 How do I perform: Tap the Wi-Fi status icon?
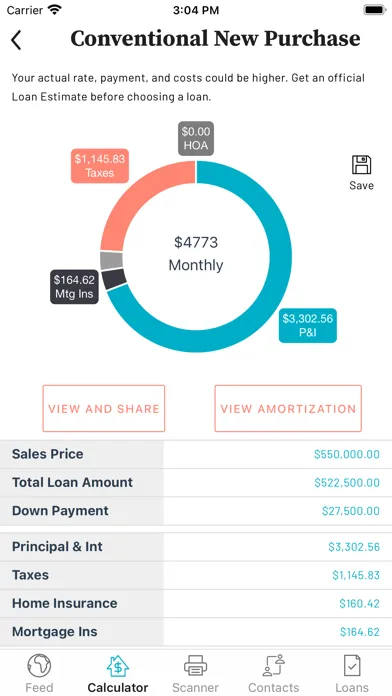(x=55, y=10)
